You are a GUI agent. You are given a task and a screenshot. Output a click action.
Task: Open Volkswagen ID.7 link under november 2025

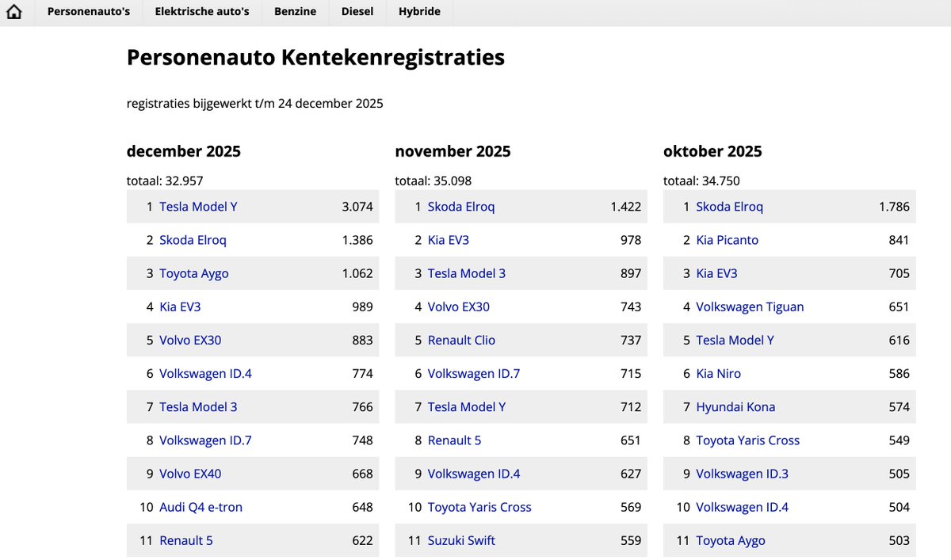pyautogui.click(x=474, y=373)
